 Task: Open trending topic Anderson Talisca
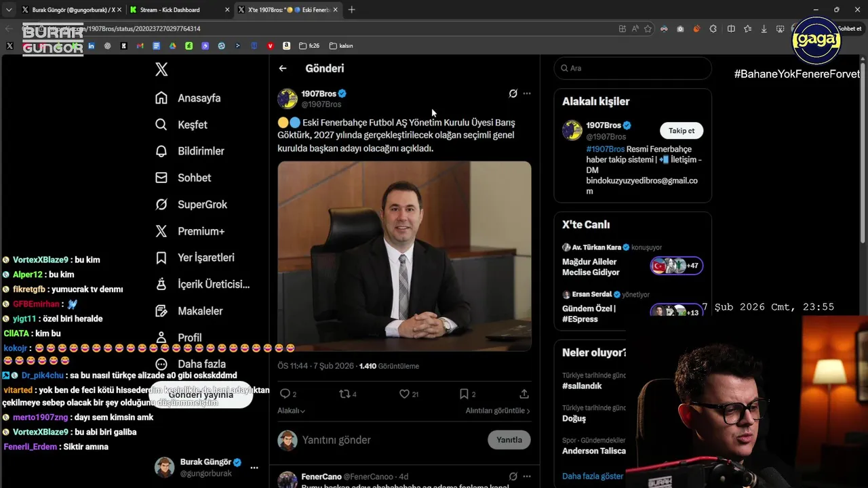coord(594,451)
